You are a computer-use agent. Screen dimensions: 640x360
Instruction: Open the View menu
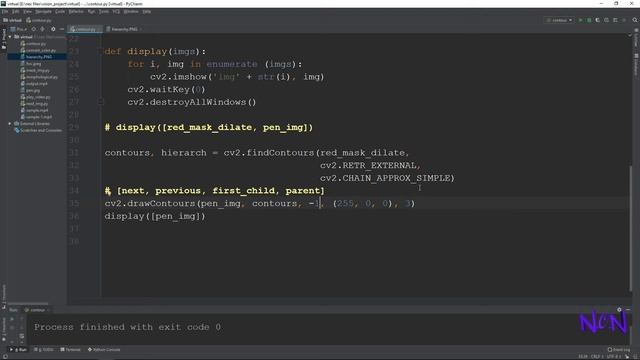27,12
